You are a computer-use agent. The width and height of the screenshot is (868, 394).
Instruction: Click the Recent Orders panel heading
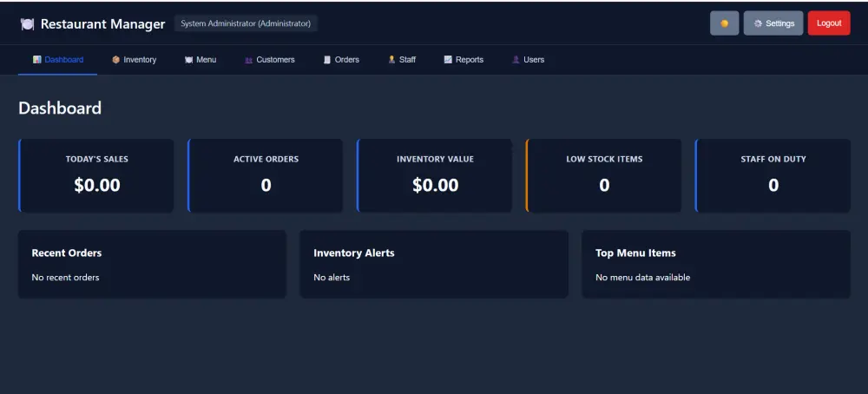[67, 253]
